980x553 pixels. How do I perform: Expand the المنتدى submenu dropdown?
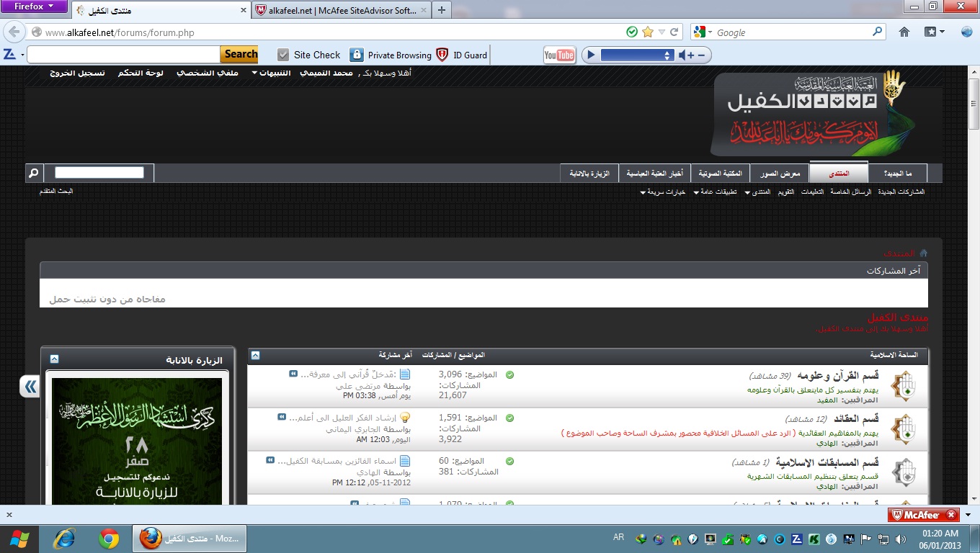(749, 192)
